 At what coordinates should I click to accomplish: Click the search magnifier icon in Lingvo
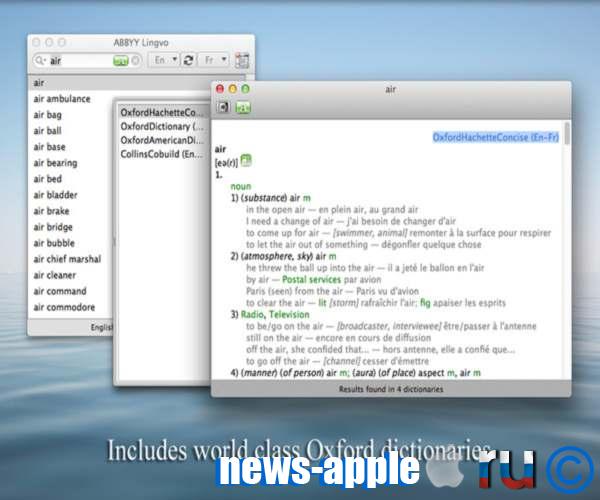tap(39, 60)
